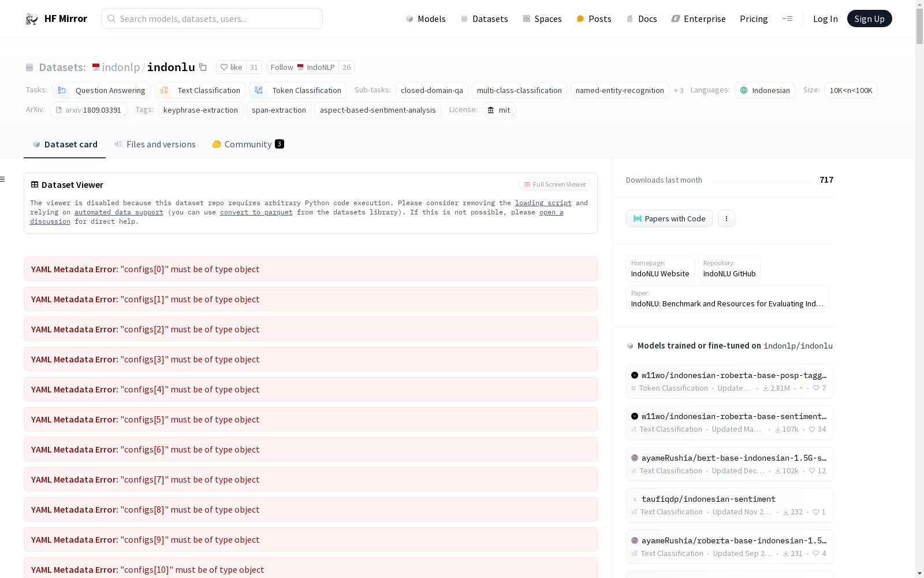The image size is (924, 578).
Task: Click the Papers with Code logo icon
Action: point(638,218)
